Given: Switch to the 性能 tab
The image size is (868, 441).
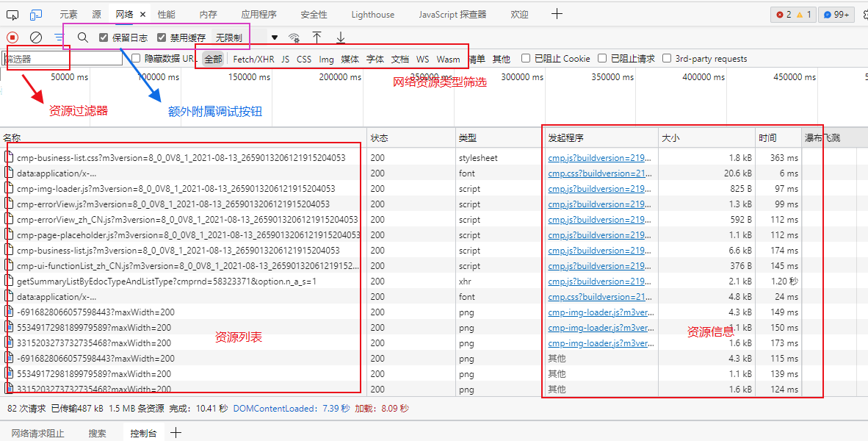Looking at the screenshot, I should pos(167,15).
